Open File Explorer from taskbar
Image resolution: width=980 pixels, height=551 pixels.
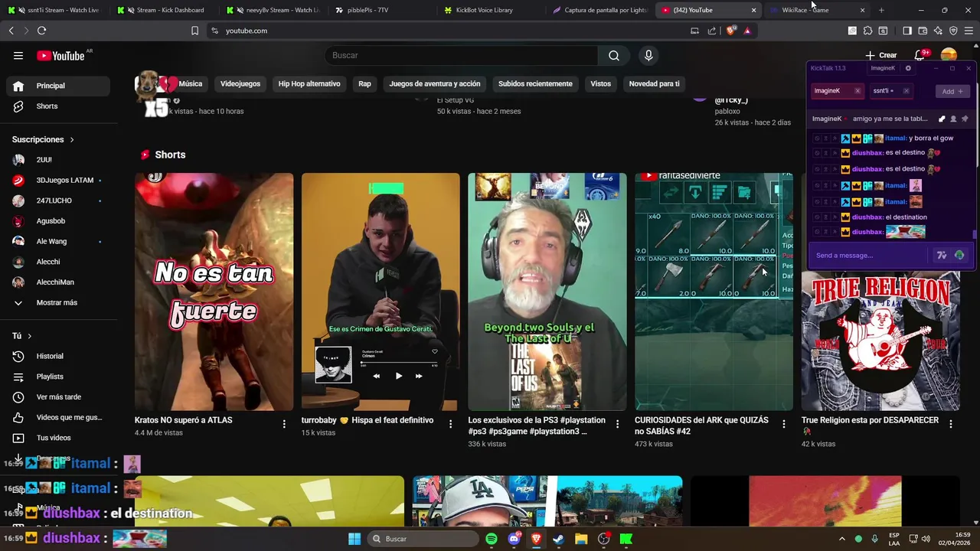coord(581,539)
